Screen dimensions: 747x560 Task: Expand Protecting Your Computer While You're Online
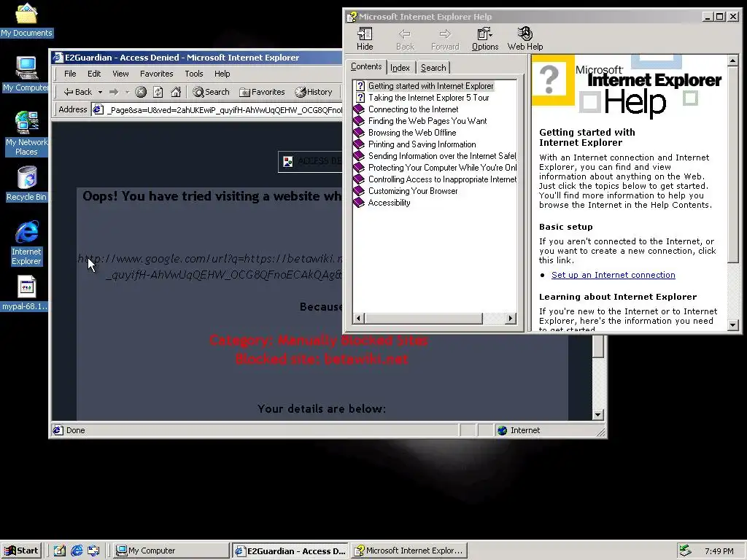point(441,168)
